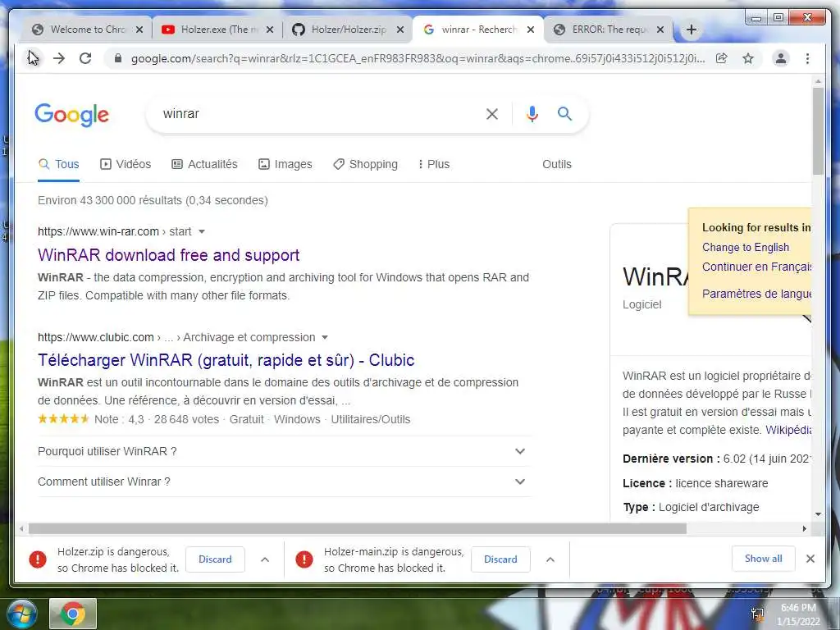Viewport: 840px width, 630px height.
Task: Open the site security padlock info
Action: point(118,58)
